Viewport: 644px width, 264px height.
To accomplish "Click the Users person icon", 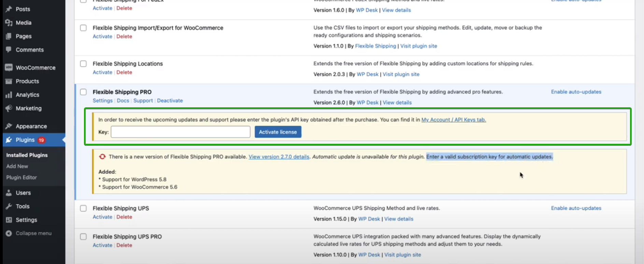I will [x=9, y=193].
